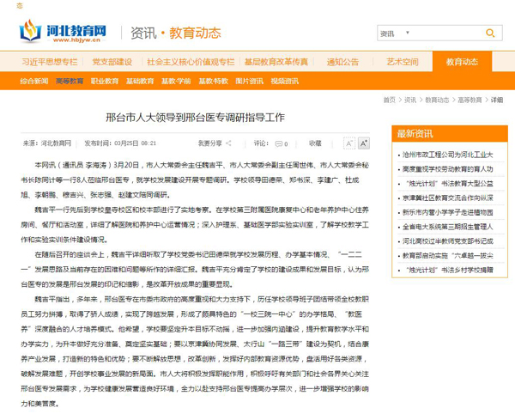
Task: Open 综合新闻 in the orange submenu
Action: pos(34,81)
